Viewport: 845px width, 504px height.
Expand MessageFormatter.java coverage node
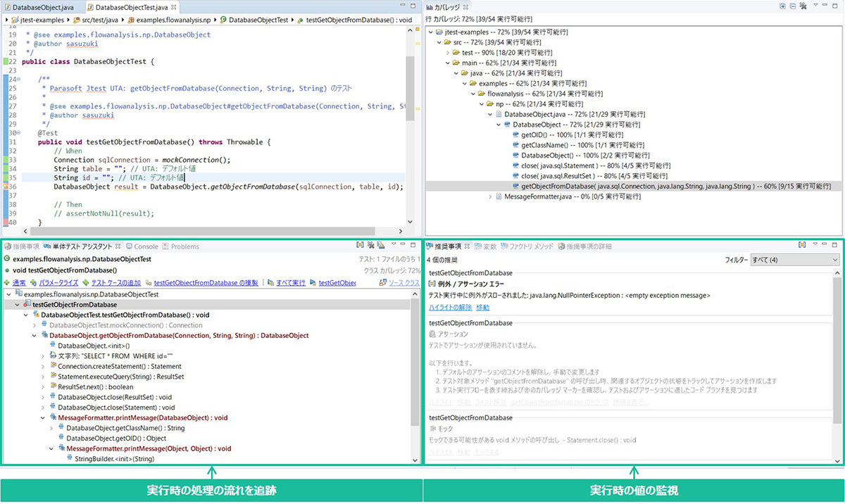pyautogui.click(x=490, y=196)
